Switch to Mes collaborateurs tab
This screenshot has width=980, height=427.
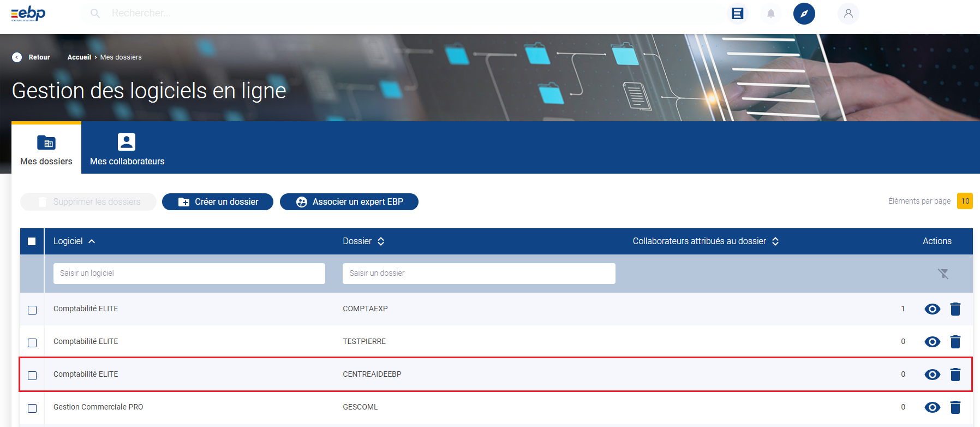[x=127, y=149]
